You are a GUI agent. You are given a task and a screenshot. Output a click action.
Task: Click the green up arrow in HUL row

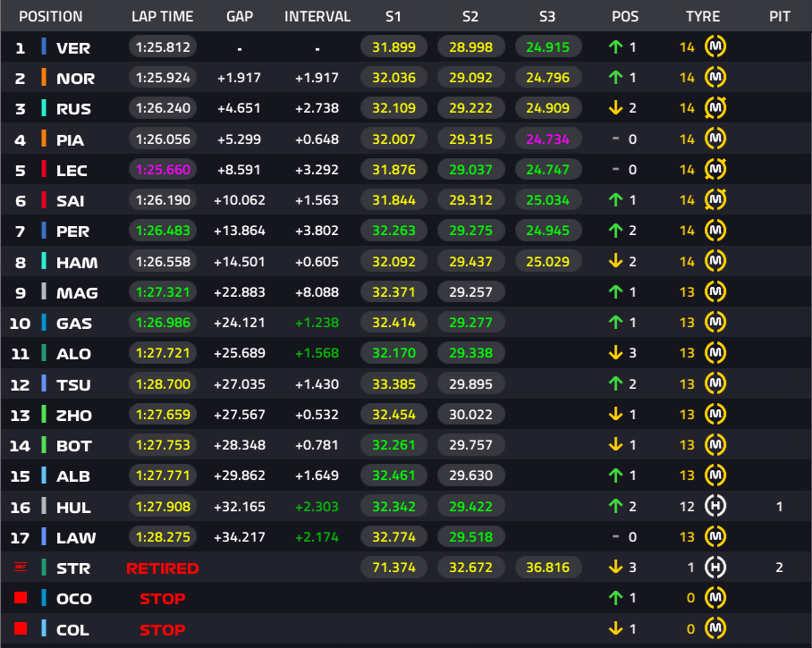(x=615, y=506)
